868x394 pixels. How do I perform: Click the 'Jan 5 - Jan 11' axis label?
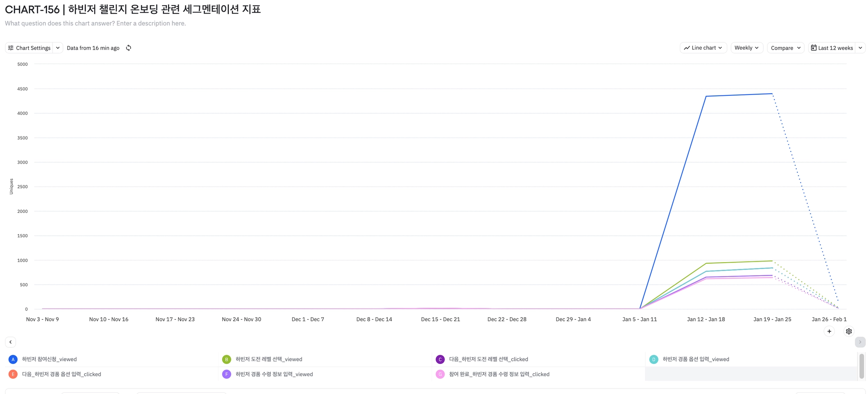640,319
